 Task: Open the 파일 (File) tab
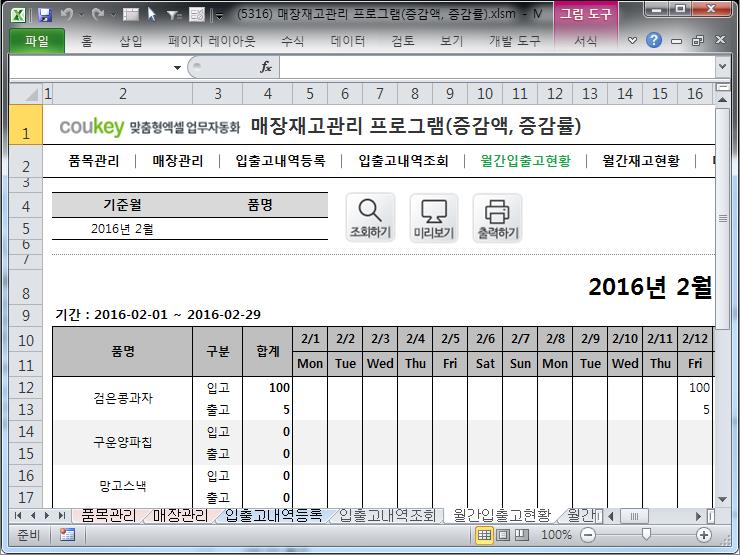coord(37,41)
